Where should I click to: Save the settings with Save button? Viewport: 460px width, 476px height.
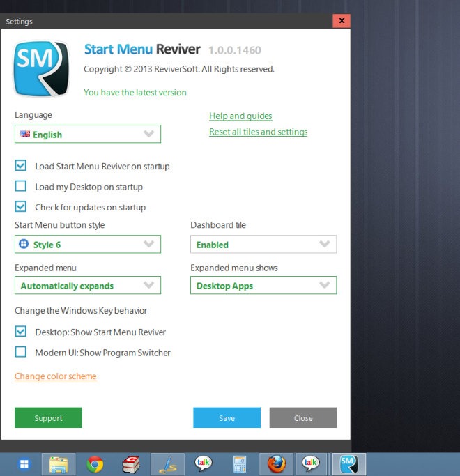(227, 417)
